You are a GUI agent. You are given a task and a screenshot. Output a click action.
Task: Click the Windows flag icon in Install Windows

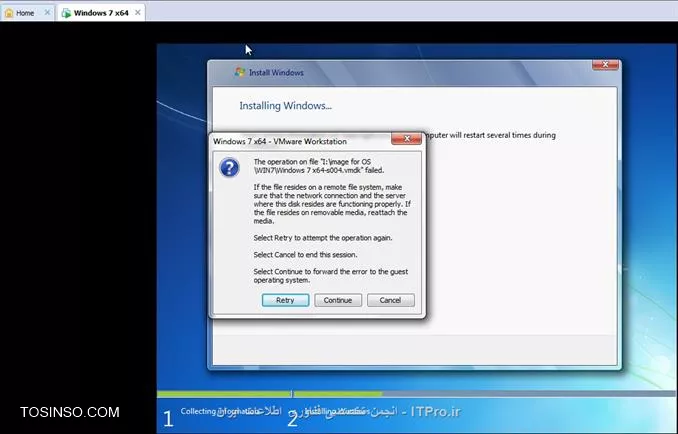click(240, 72)
